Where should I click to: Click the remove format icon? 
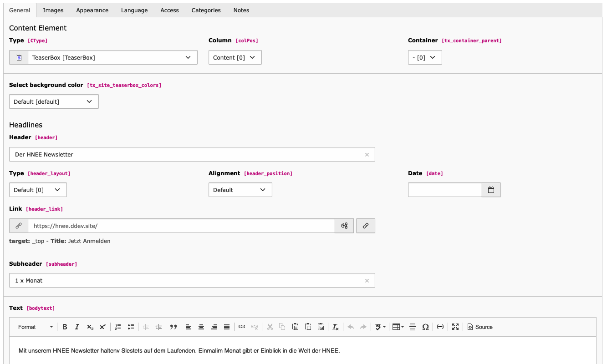click(x=336, y=327)
